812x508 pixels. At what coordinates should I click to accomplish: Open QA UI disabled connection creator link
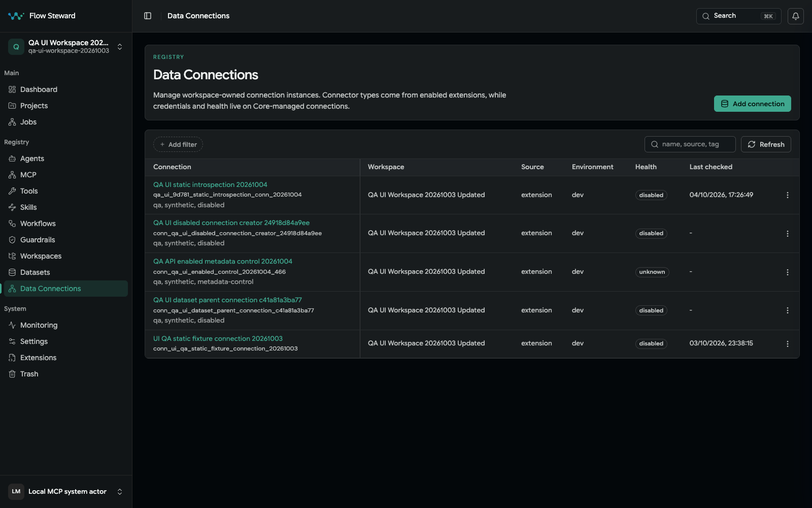pos(231,223)
